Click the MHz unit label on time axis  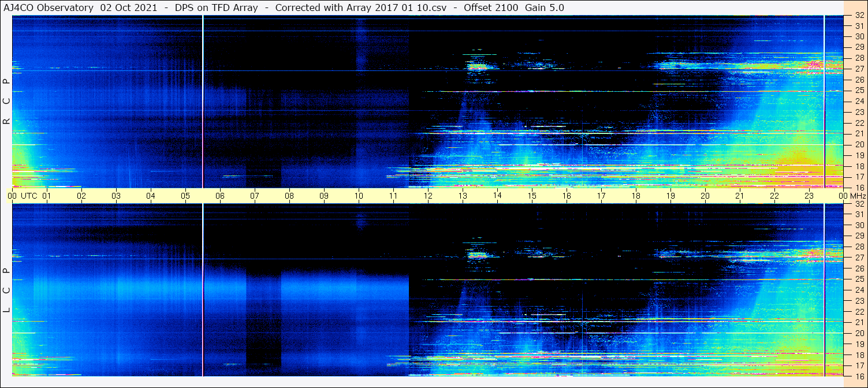coord(857,196)
